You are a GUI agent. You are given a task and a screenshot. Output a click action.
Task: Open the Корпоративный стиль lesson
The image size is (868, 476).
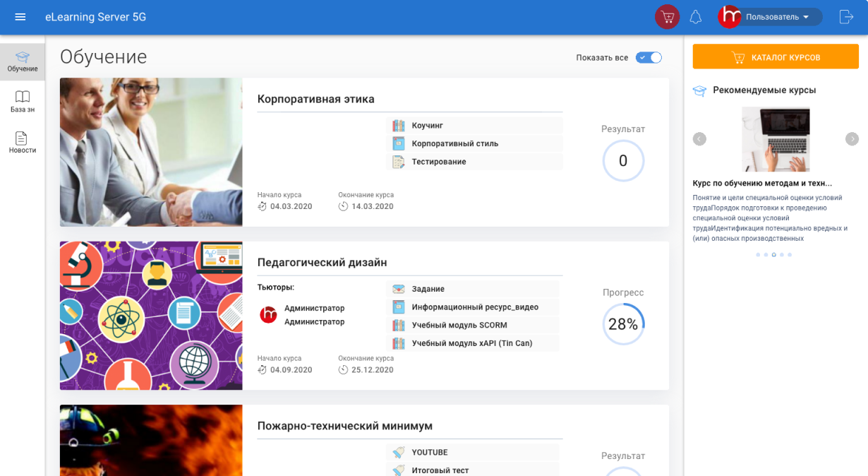pos(454,143)
